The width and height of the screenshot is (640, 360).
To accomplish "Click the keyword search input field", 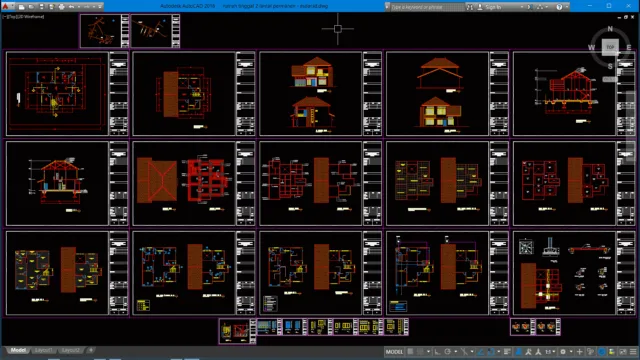I will 428,7.
